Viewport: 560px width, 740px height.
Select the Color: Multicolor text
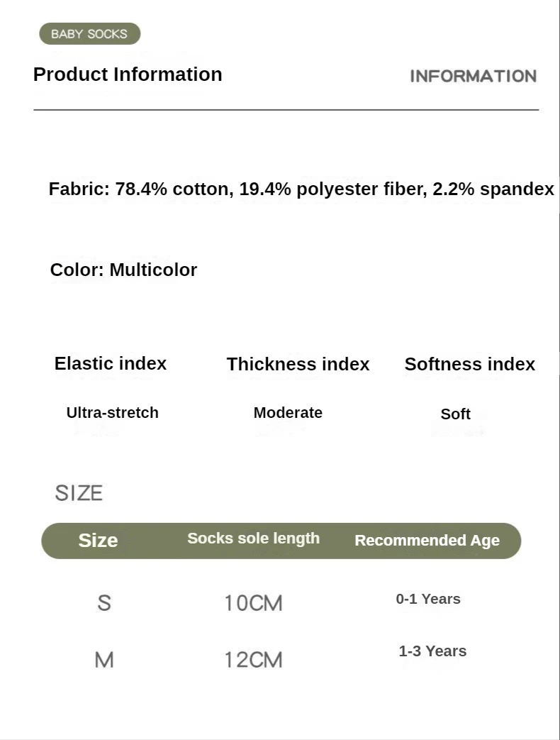[123, 270]
